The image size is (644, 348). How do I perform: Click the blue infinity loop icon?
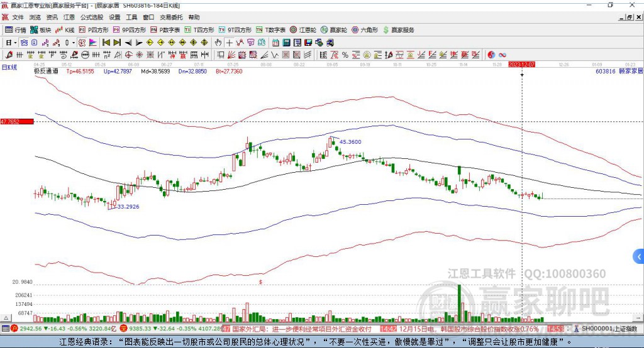click(x=502, y=55)
